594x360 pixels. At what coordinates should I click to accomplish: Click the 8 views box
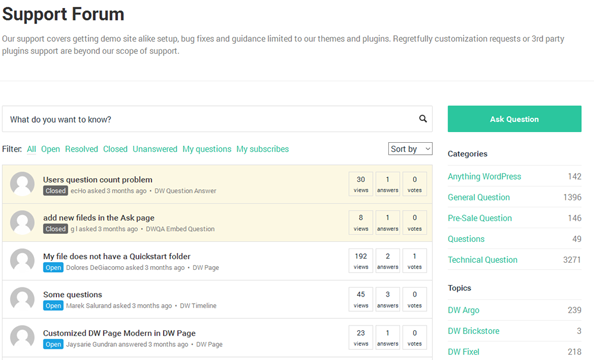click(361, 222)
